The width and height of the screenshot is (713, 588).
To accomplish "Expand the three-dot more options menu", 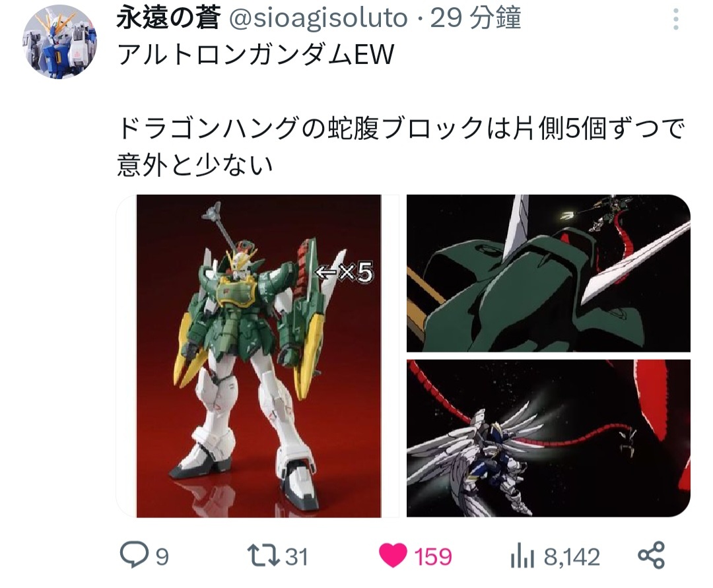I will click(676, 20).
